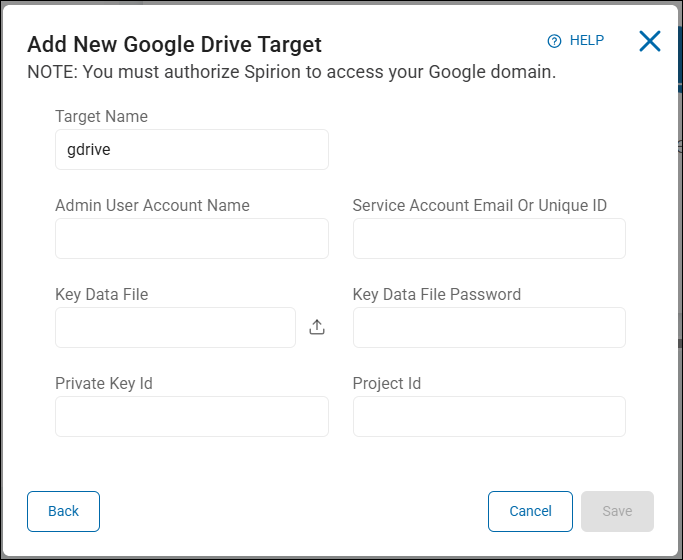Screen dimensions: 683x560
Task: Close the Add New Google Drive Target dialog
Action: click(650, 41)
